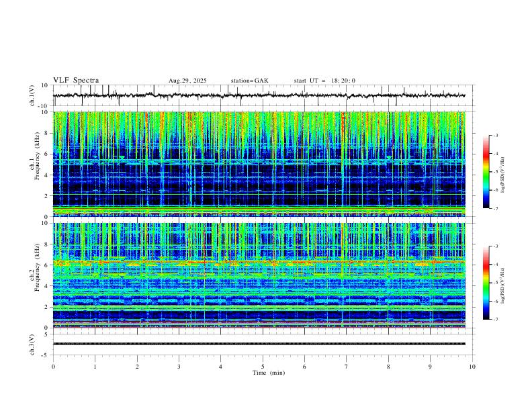Select the "start UT = 18:20:0" text
Viewport: 532px width, 411px height.
[324, 81]
